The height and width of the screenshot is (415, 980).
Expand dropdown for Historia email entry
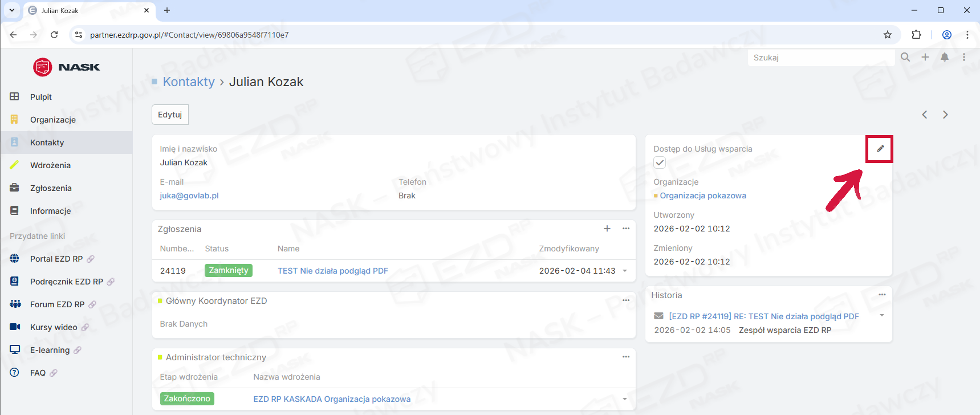pos(882,315)
